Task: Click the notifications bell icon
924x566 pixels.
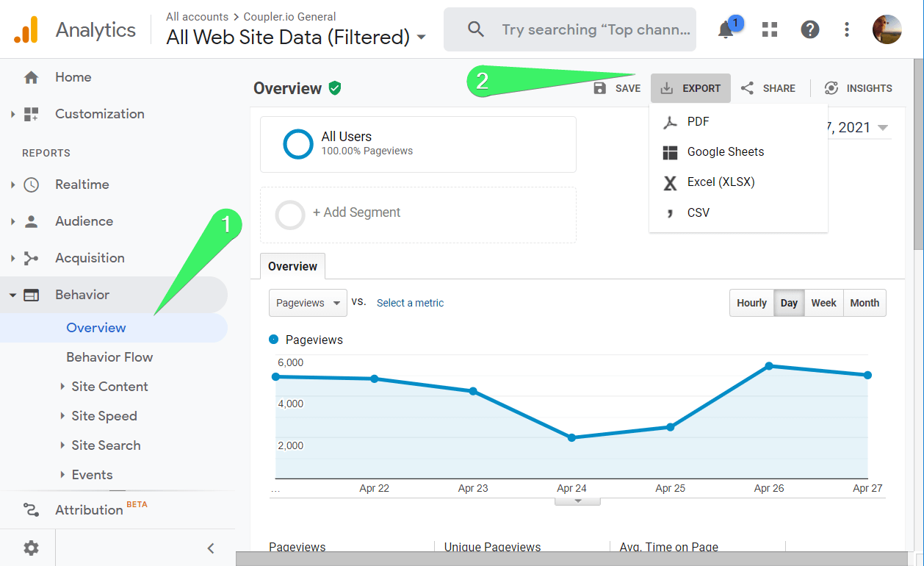Action: (x=726, y=29)
